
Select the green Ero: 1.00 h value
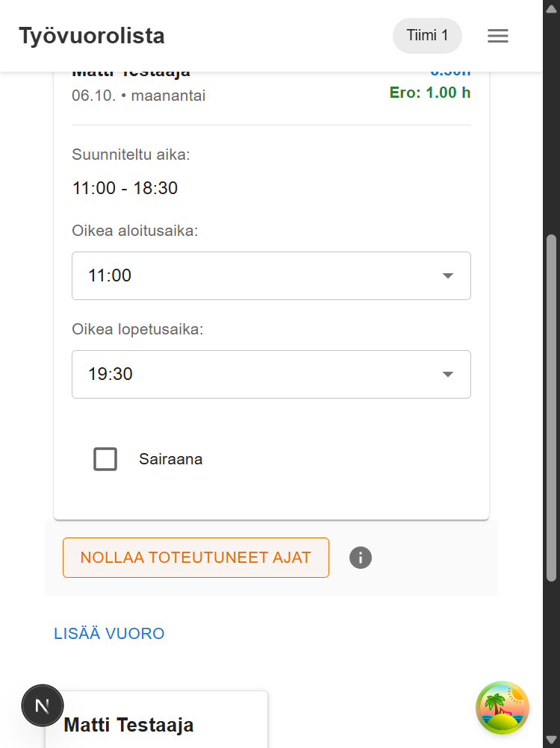pos(431,93)
